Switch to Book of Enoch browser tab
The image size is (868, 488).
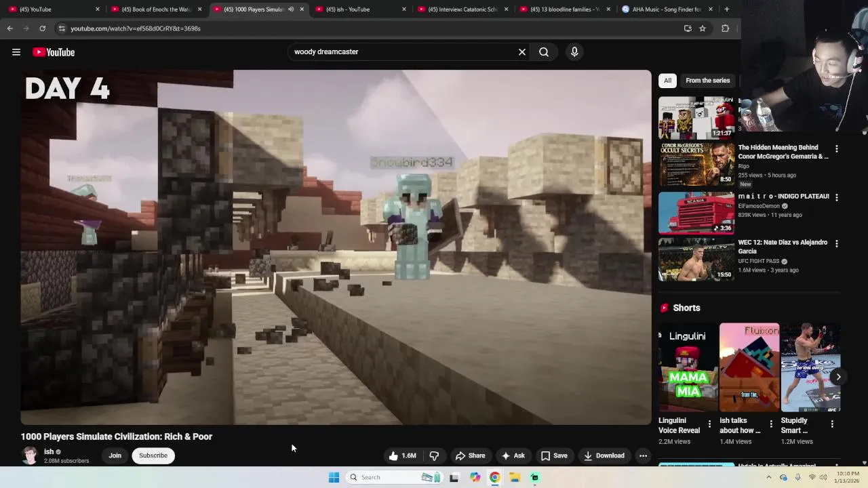(x=156, y=9)
